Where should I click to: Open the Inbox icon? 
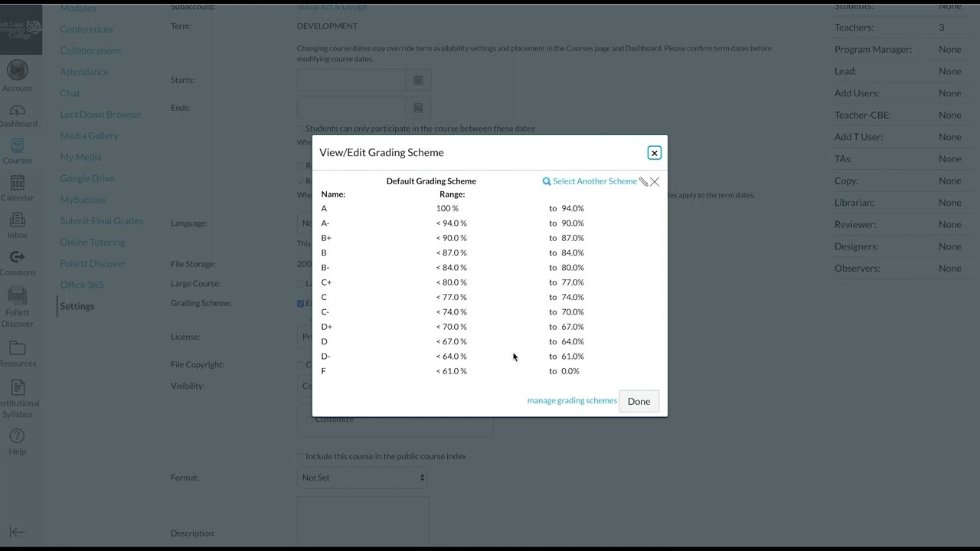17,220
